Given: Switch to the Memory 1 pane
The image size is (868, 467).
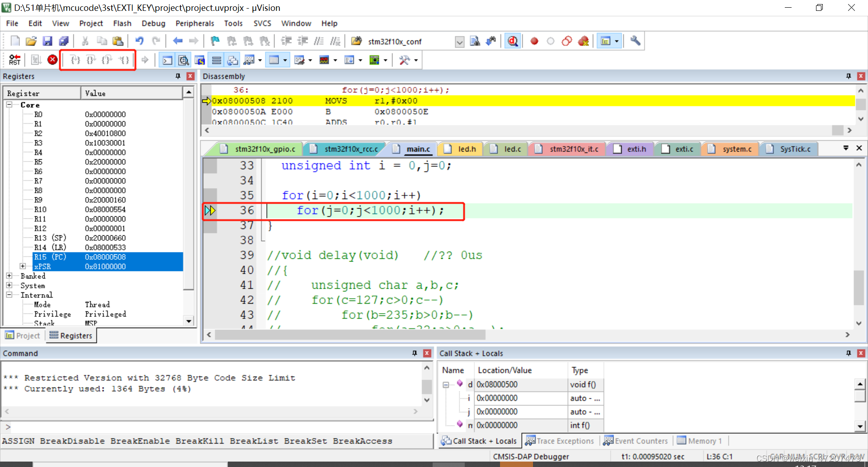Looking at the screenshot, I should (x=703, y=440).
